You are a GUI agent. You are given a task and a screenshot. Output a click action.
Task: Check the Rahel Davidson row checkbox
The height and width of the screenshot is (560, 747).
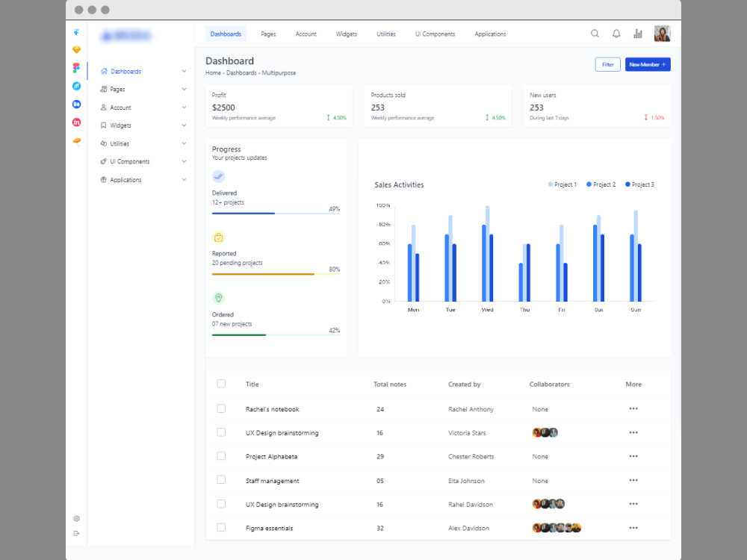(221, 504)
